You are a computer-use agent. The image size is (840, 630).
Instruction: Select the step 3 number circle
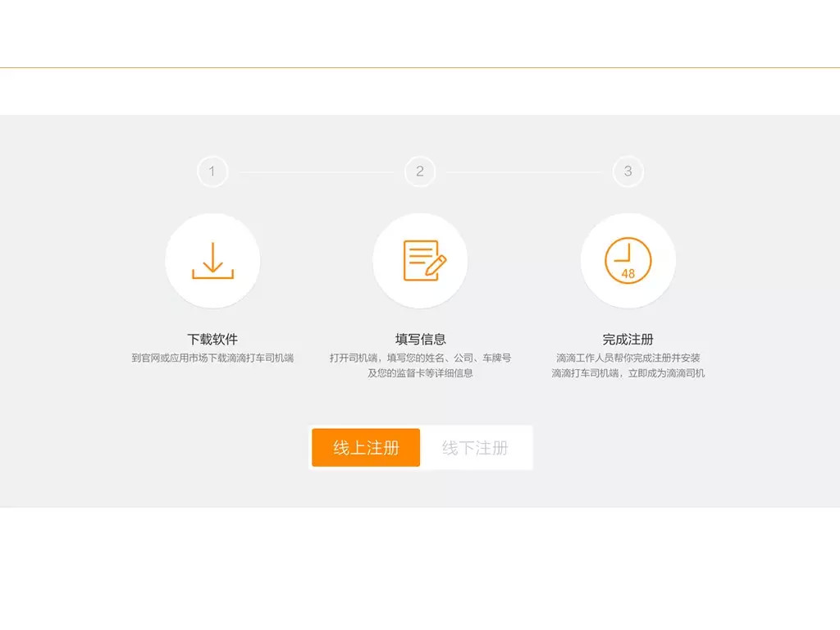pyautogui.click(x=628, y=171)
